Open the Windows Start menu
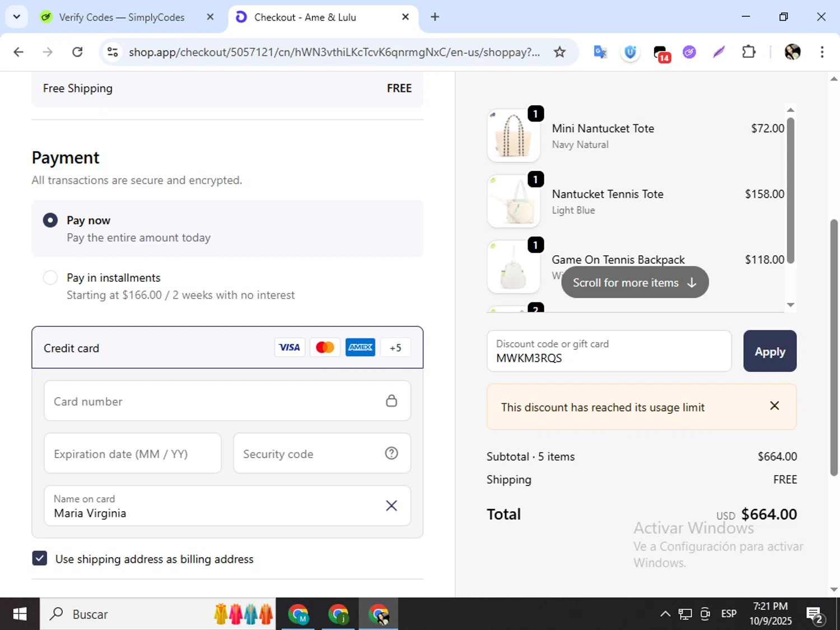Image resolution: width=840 pixels, height=630 pixels. 20,614
